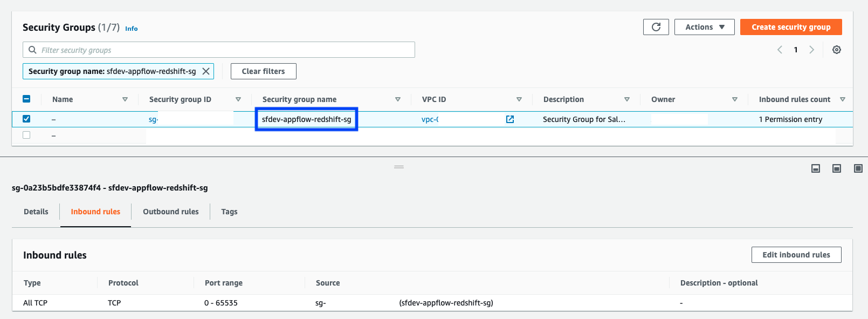This screenshot has width=868, height=319.
Task: Open the sg- security group ID link
Action: coord(153,119)
